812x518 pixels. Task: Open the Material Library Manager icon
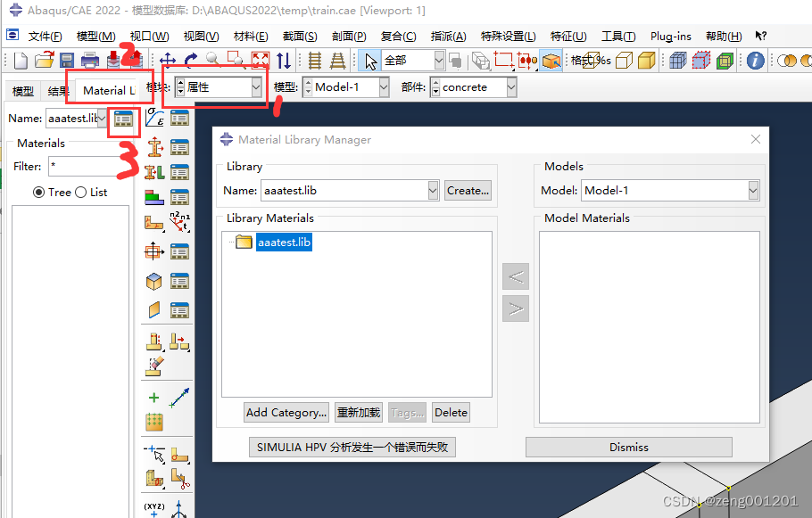pyautogui.click(x=123, y=119)
